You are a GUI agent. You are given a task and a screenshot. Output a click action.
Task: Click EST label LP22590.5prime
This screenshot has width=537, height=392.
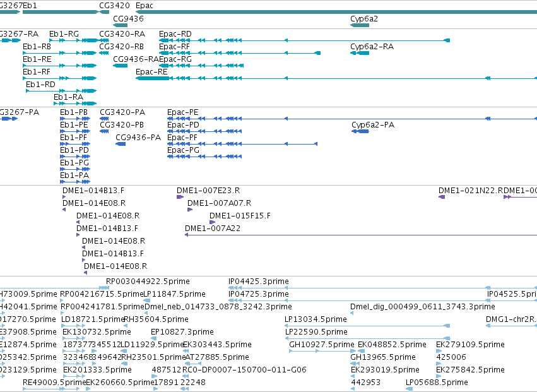pyautogui.click(x=316, y=331)
